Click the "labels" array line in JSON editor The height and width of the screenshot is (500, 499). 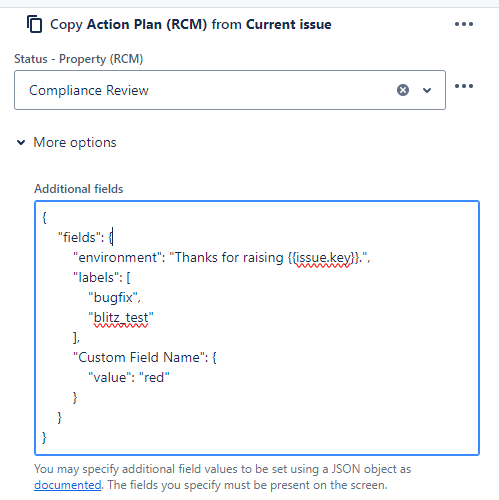pyautogui.click(x=102, y=277)
